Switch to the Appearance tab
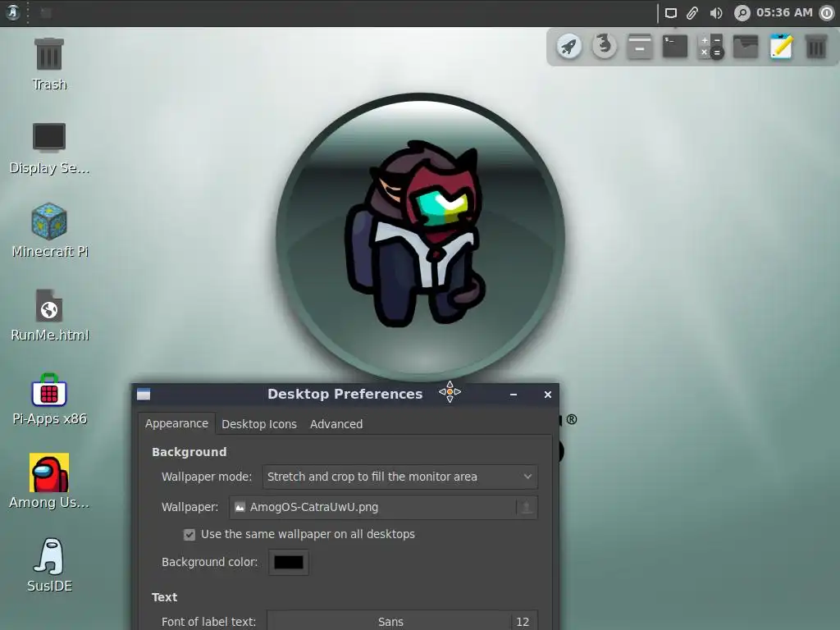840x630 pixels. tap(177, 423)
